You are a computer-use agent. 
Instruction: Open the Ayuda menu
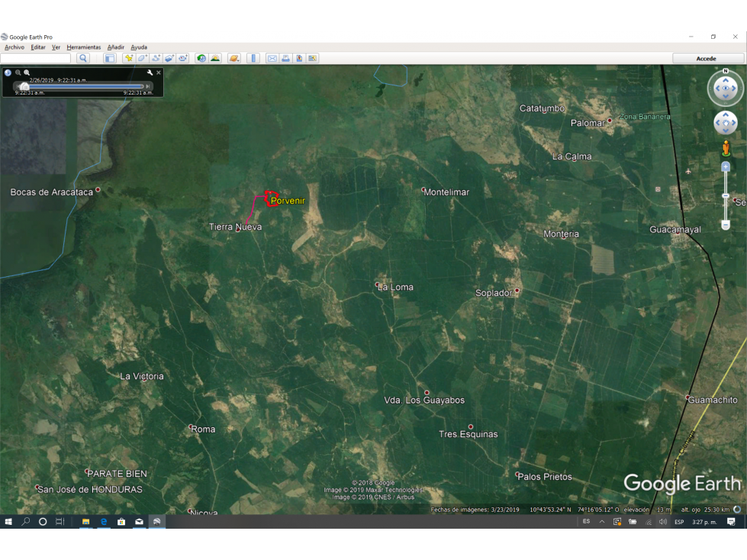139,47
